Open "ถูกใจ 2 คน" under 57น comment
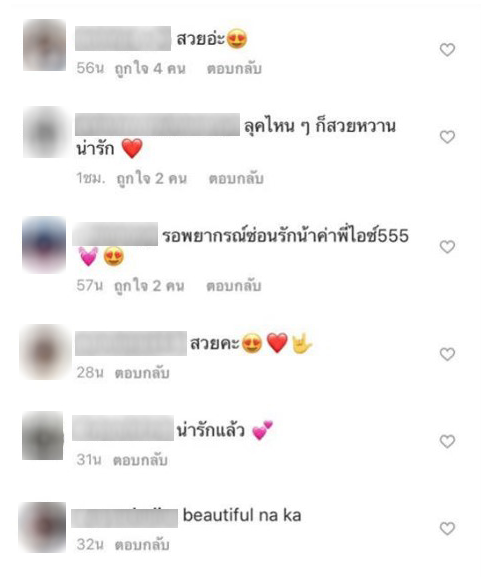The width and height of the screenshot is (497, 580). click(x=149, y=286)
